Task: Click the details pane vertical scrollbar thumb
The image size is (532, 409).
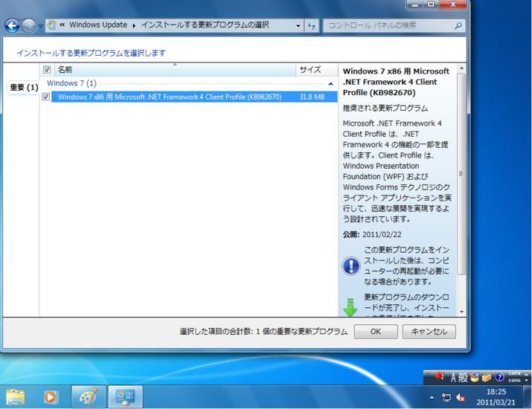Action: click(461, 174)
